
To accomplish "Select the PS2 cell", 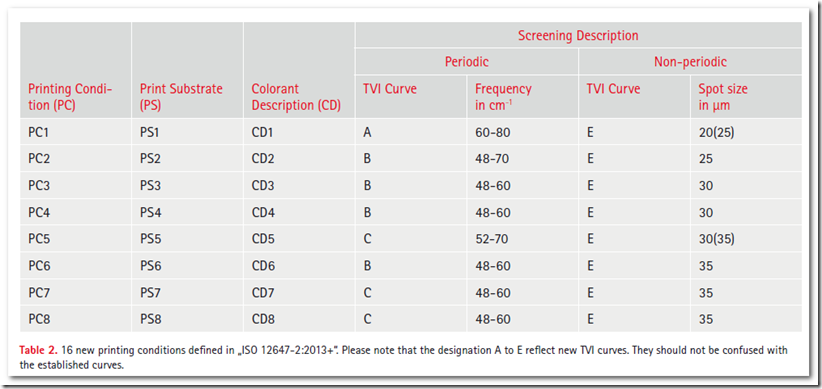I will point(149,159).
